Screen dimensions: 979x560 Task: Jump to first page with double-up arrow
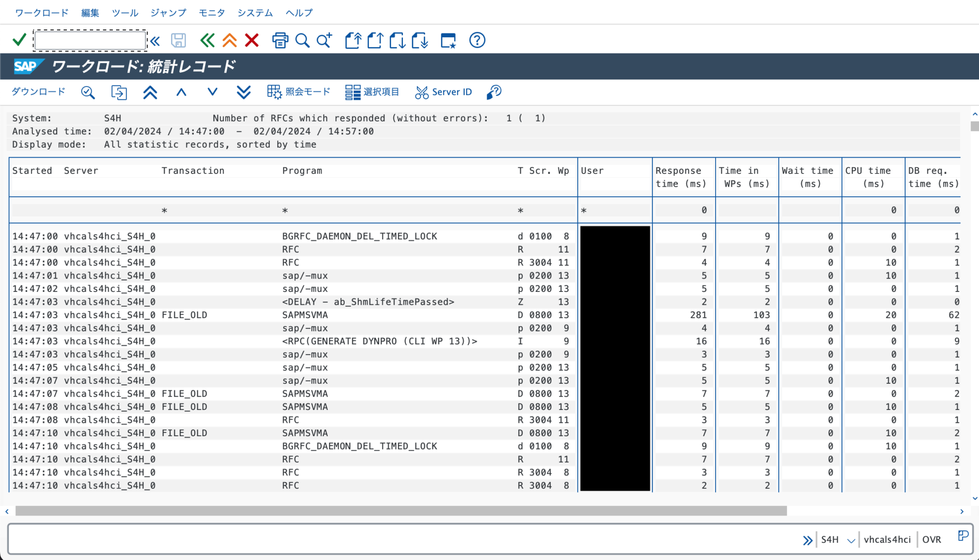[150, 92]
